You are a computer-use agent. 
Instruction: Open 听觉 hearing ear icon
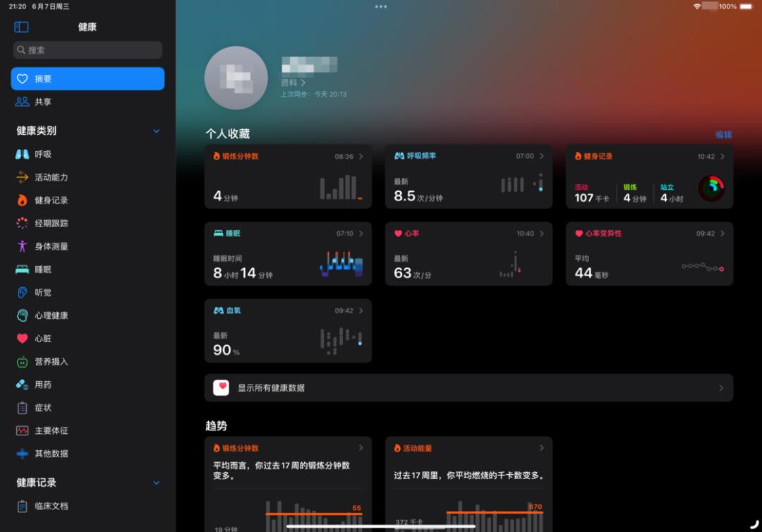click(x=23, y=292)
